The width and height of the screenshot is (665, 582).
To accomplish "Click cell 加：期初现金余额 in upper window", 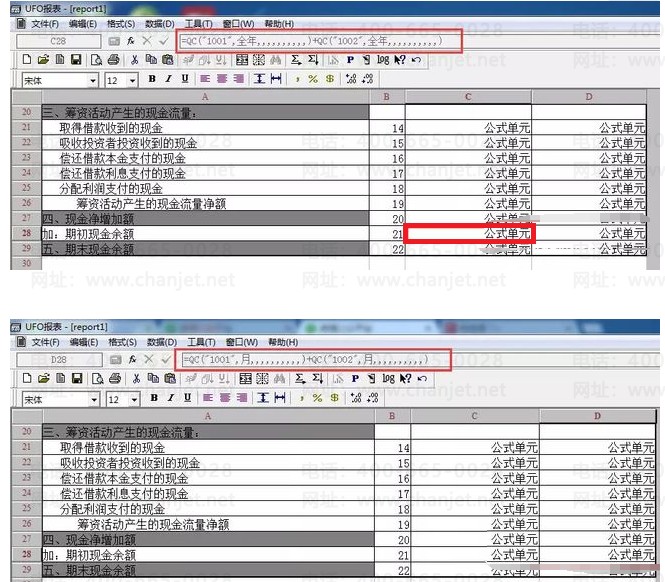I will 205,233.
